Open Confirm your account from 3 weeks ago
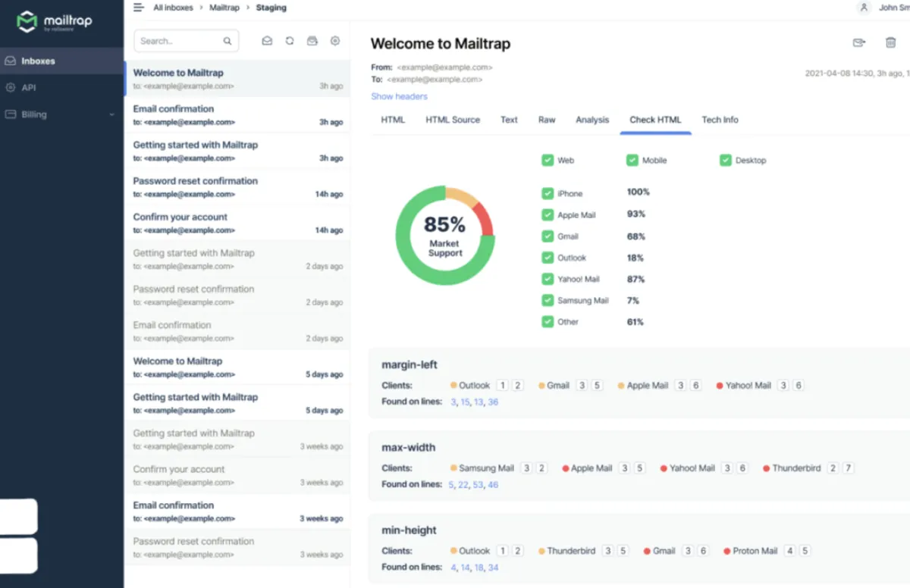 [237, 475]
